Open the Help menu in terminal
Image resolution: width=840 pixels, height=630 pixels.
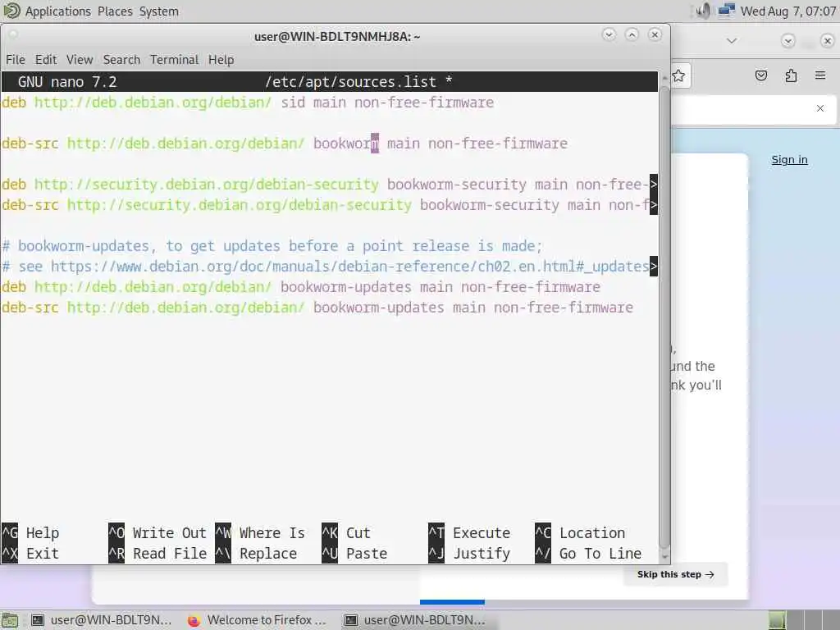coord(221,59)
